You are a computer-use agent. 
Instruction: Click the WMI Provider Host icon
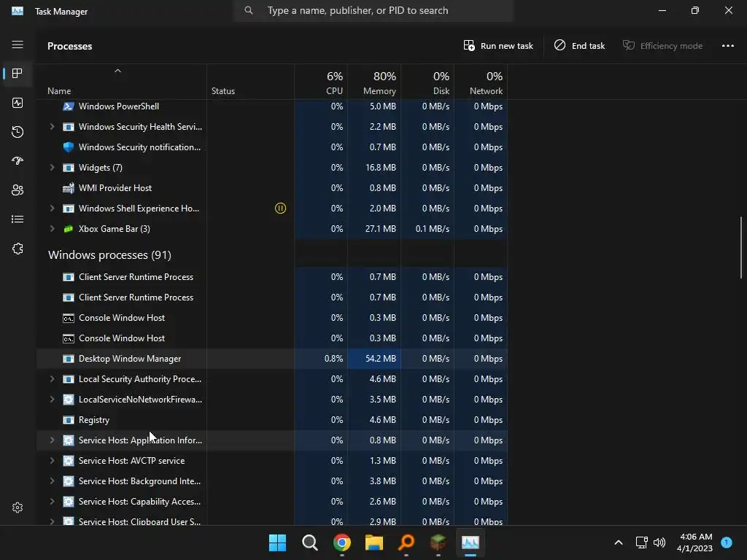69,188
